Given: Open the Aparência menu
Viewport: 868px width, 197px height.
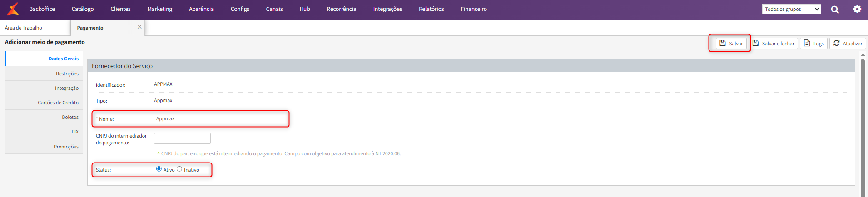Looking at the screenshot, I should (201, 9).
